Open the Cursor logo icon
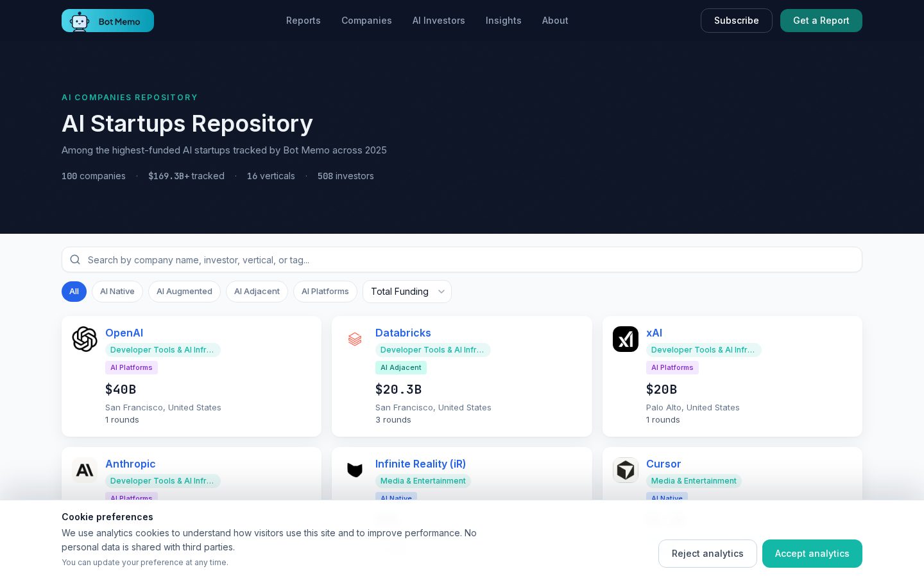 pos(626,470)
